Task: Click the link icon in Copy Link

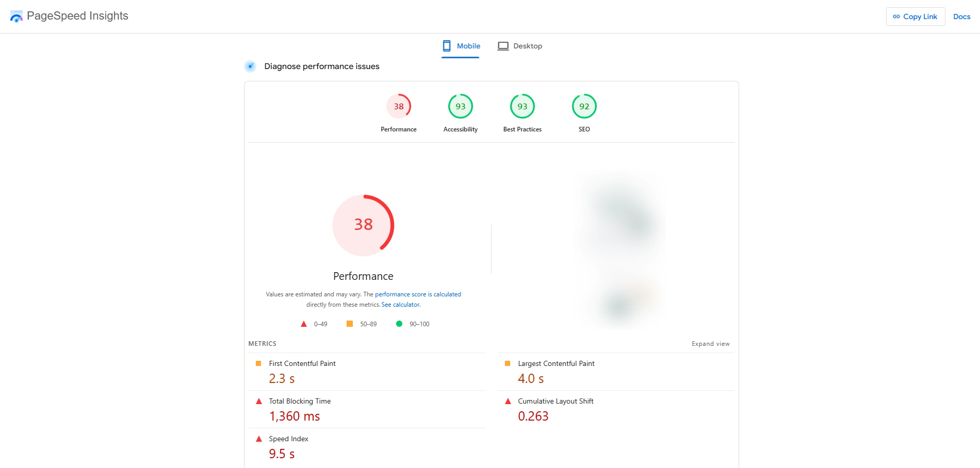Action: [896, 16]
